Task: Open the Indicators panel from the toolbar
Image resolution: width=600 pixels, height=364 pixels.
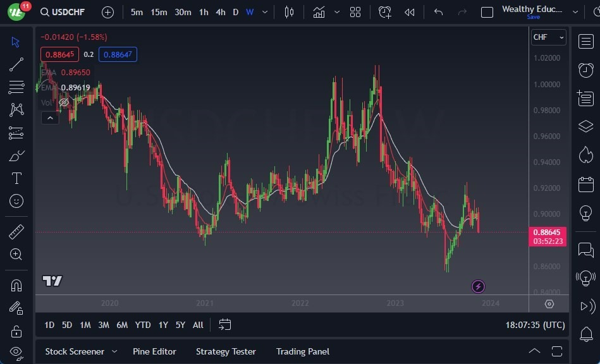Action: (x=318, y=11)
